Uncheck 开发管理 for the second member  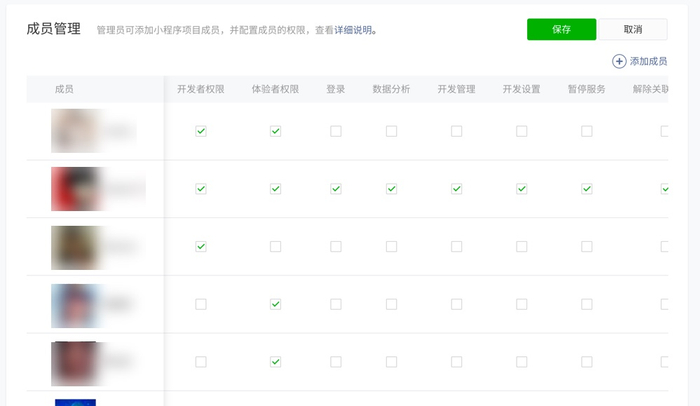click(x=457, y=189)
